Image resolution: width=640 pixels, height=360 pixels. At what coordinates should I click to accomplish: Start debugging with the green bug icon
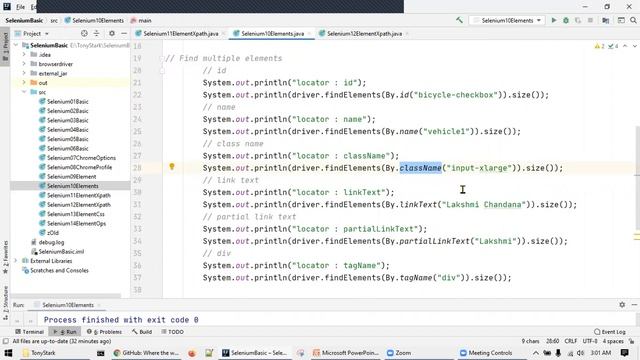click(566, 20)
